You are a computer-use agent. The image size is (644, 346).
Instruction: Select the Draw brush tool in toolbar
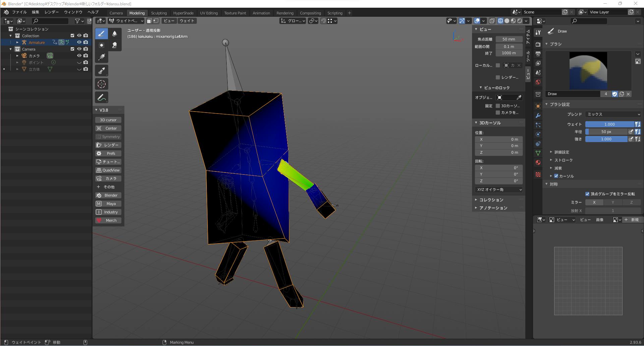(x=102, y=33)
